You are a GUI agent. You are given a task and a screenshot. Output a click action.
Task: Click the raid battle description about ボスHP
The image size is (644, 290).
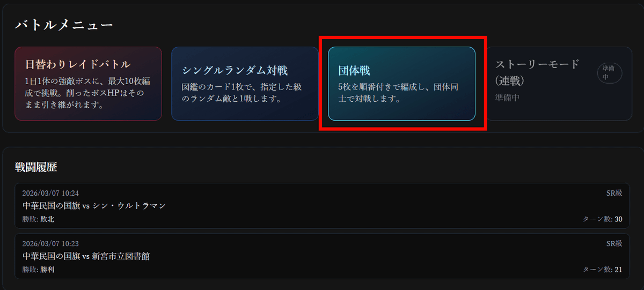(x=86, y=93)
